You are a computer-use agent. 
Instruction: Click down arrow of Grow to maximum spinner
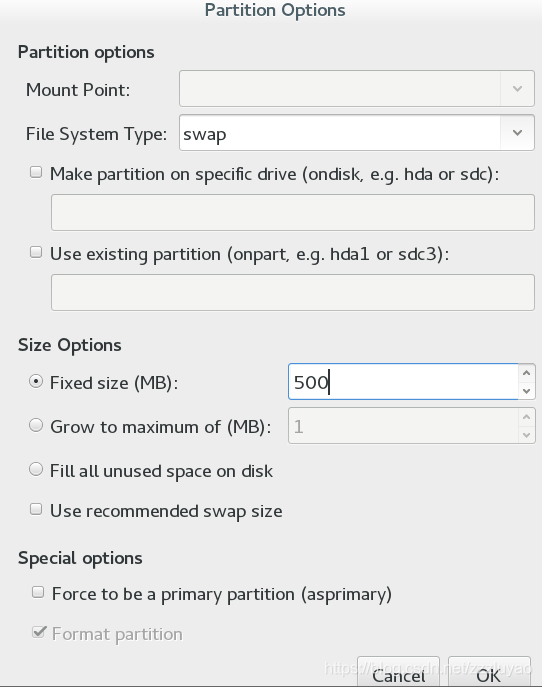[526, 435]
